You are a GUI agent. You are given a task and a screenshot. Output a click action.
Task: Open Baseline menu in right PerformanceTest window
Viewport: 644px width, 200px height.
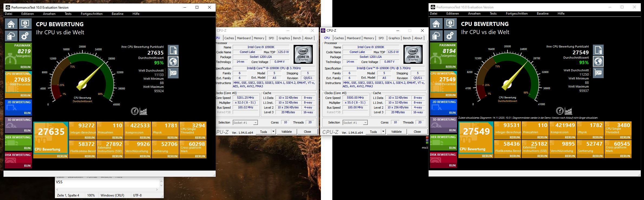point(543,14)
